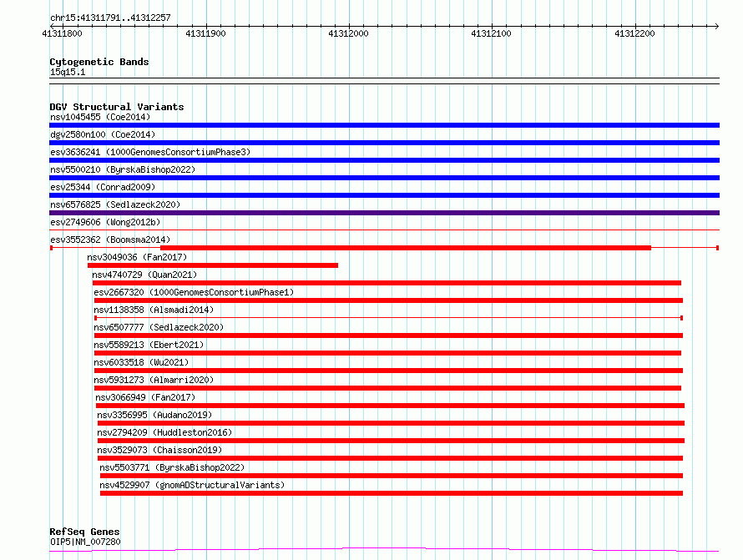Open esv2749606 (Wong2012b) variant
The image size is (743, 560).
(x=105, y=222)
